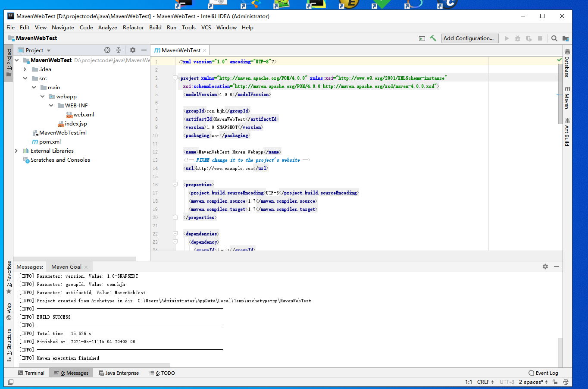Open the Structure tool window stripe button
Screen dimensions: 588x389
pyautogui.click(x=9, y=345)
